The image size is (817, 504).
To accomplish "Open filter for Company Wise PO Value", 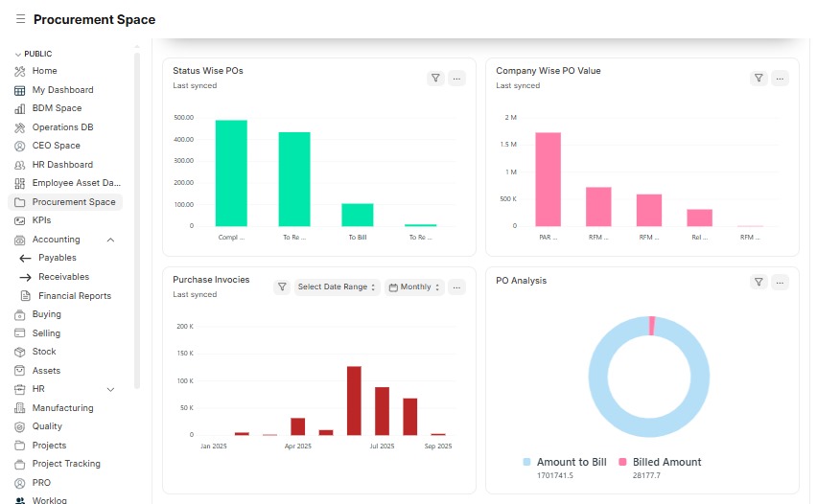I will pyautogui.click(x=759, y=79).
